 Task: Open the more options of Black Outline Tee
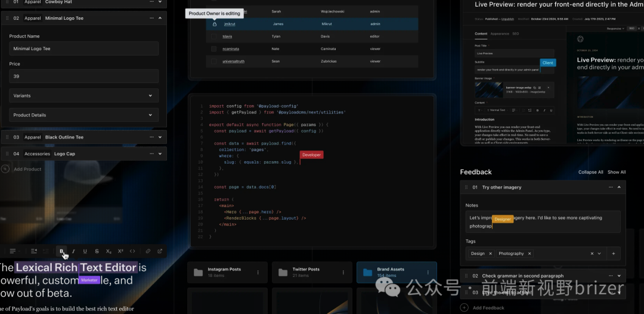(151, 137)
